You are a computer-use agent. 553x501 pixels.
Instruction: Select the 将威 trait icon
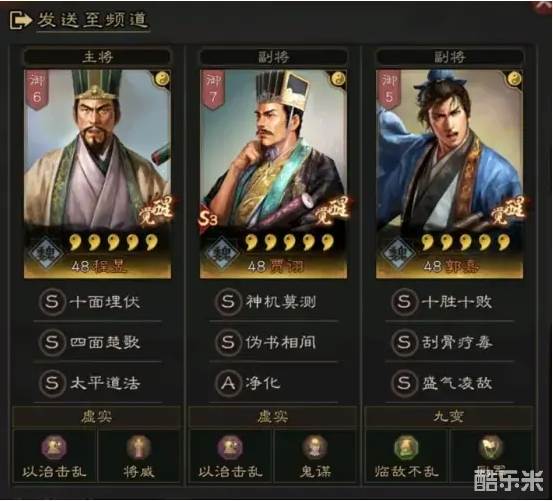[139, 447]
